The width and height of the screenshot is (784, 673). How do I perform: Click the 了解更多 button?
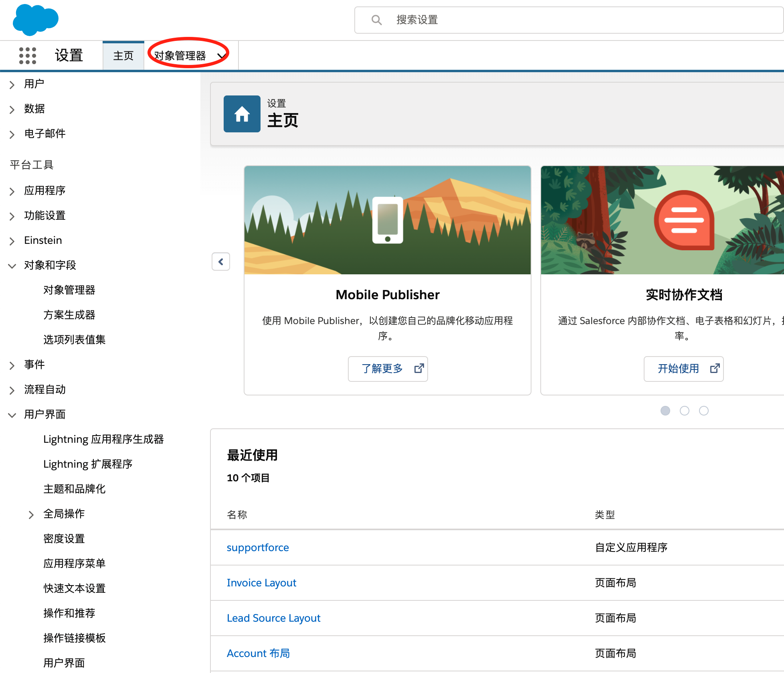tap(388, 369)
